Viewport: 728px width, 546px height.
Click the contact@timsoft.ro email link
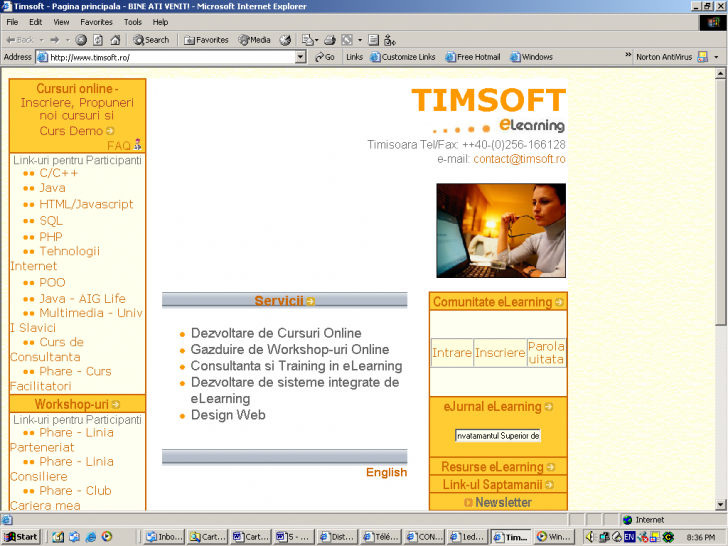pos(519,159)
